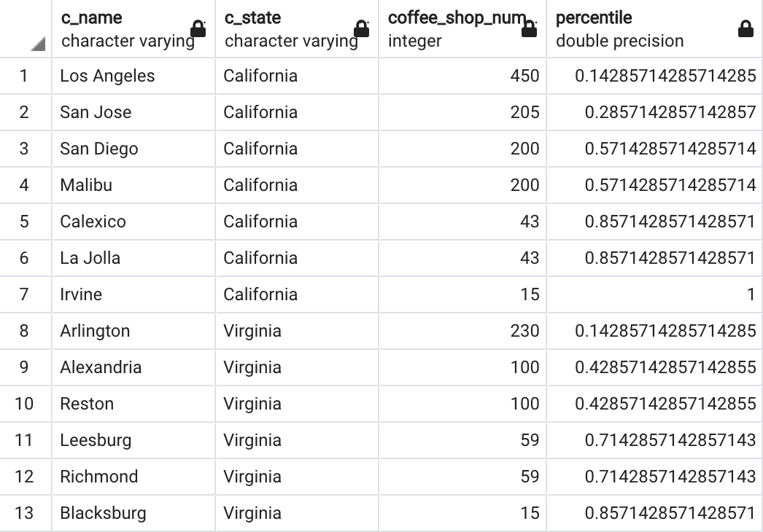Click the Malibu name cell
This screenshot has width=763, height=532.
pos(133,185)
